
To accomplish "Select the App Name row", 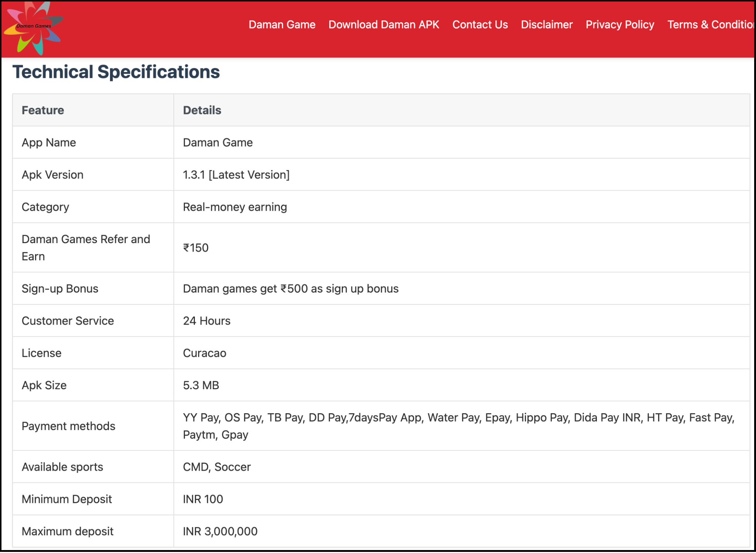I will [x=49, y=142].
